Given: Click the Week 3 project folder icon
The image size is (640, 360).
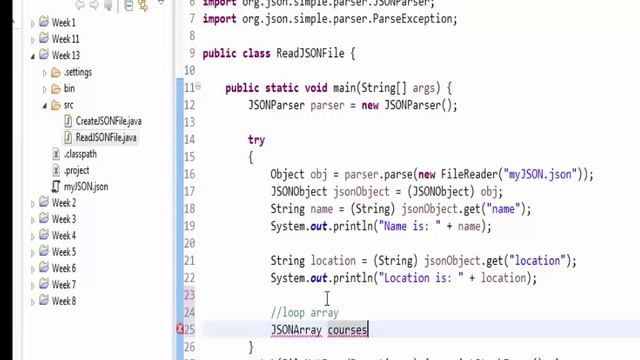Looking at the screenshot, I should [x=44, y=218].
